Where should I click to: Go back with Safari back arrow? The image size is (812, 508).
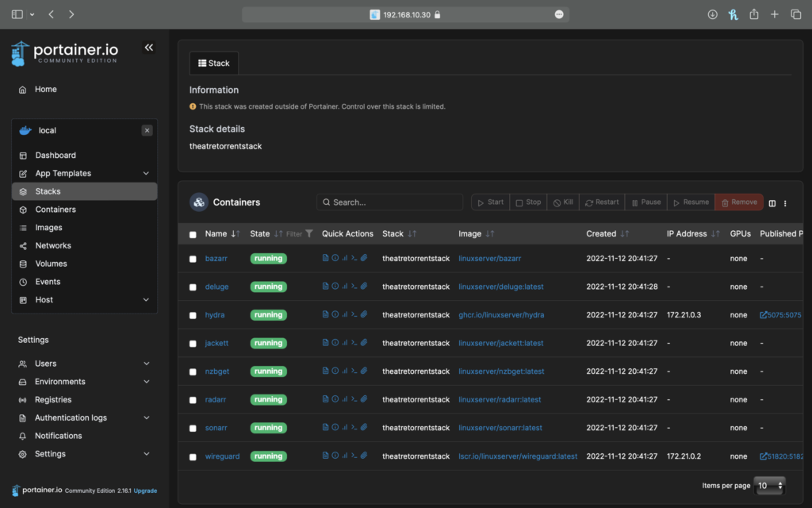[51, 14]
